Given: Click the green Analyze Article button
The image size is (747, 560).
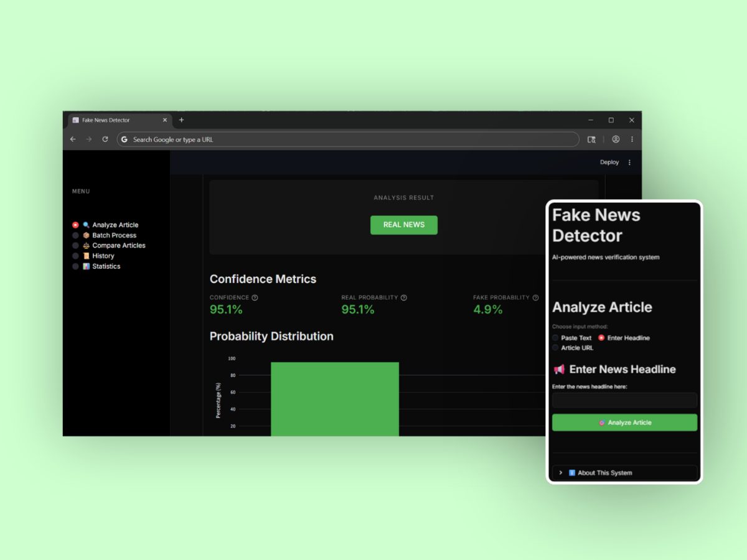Looking at the screenshot, I should (x=624, y=422).
